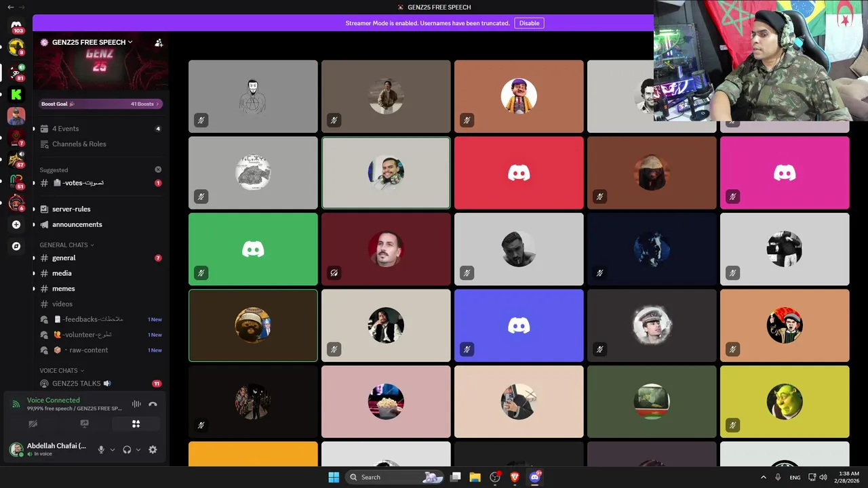Switch ENG input language in tray
This screenshot has height=488, width=868.
pyautogui.click(x=795, y=477)
